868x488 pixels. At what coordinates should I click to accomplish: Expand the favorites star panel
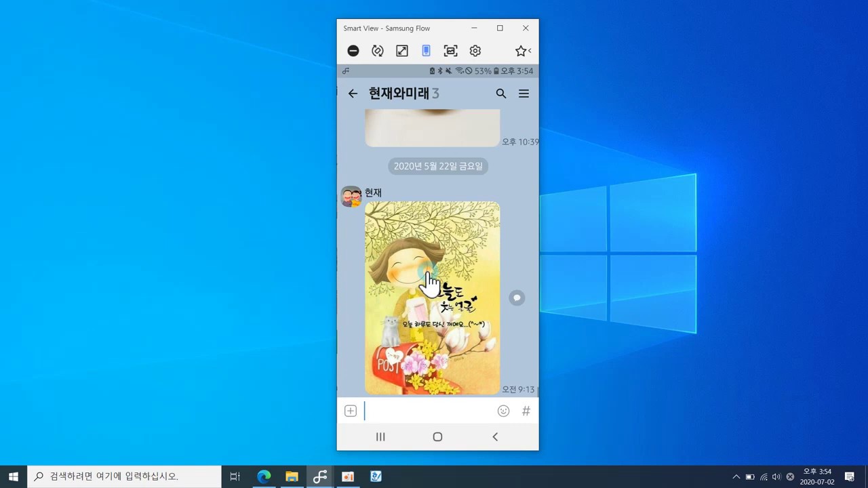(522, 51)
